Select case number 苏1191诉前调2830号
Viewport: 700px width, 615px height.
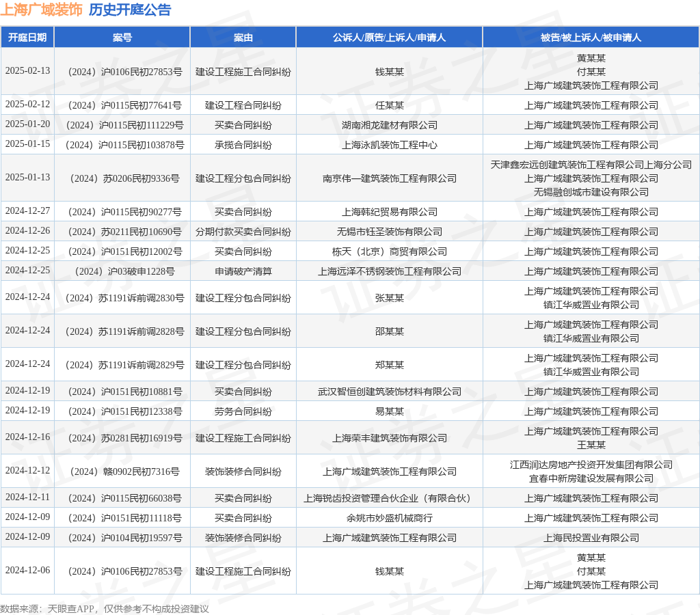coord(125,298)
